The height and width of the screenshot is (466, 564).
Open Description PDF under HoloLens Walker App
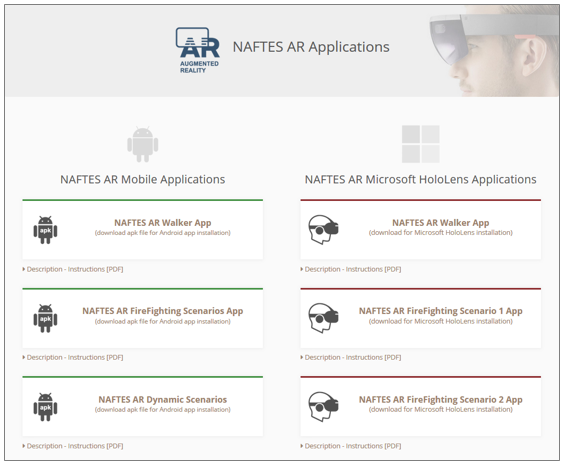tap(351, 269)
